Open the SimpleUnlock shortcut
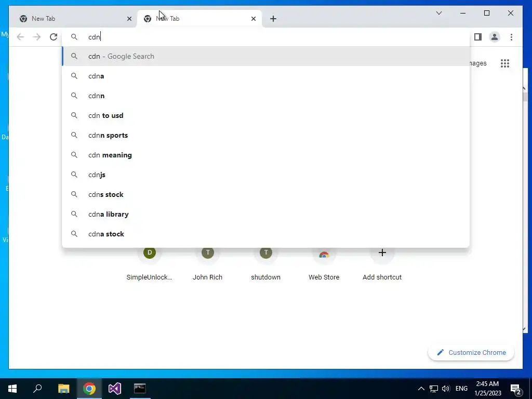The image size is (532, 399). (x=149, y=263)
